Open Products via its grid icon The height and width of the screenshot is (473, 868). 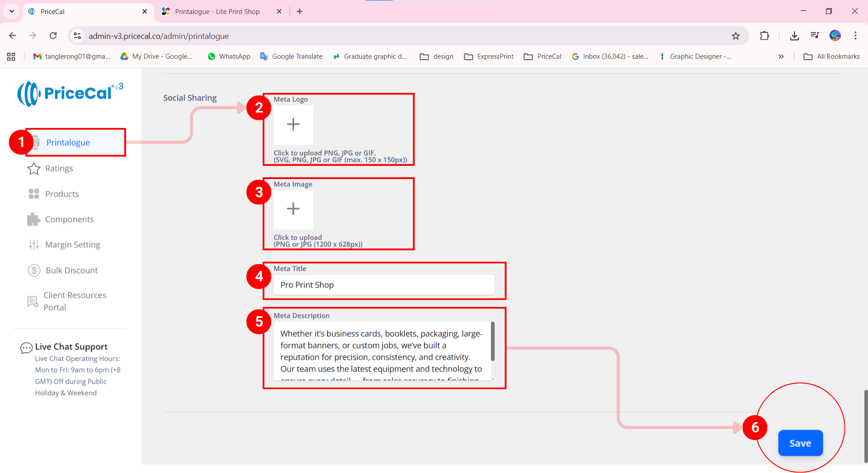tap(34, 194)
